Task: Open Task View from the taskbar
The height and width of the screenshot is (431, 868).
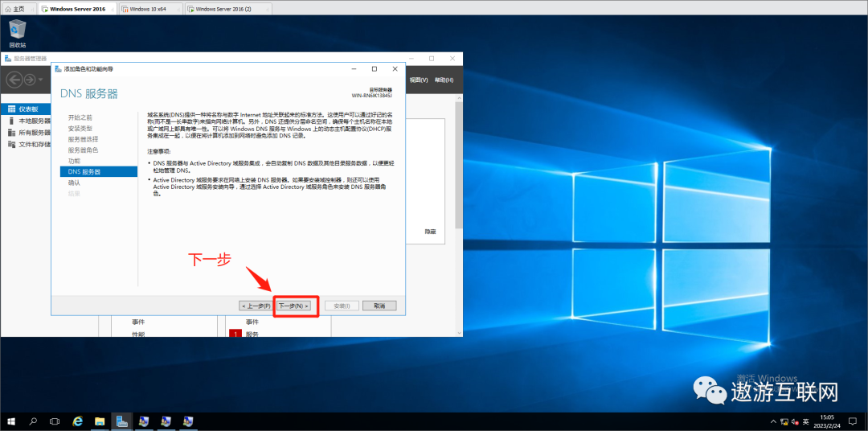Action: coord(55,421)
